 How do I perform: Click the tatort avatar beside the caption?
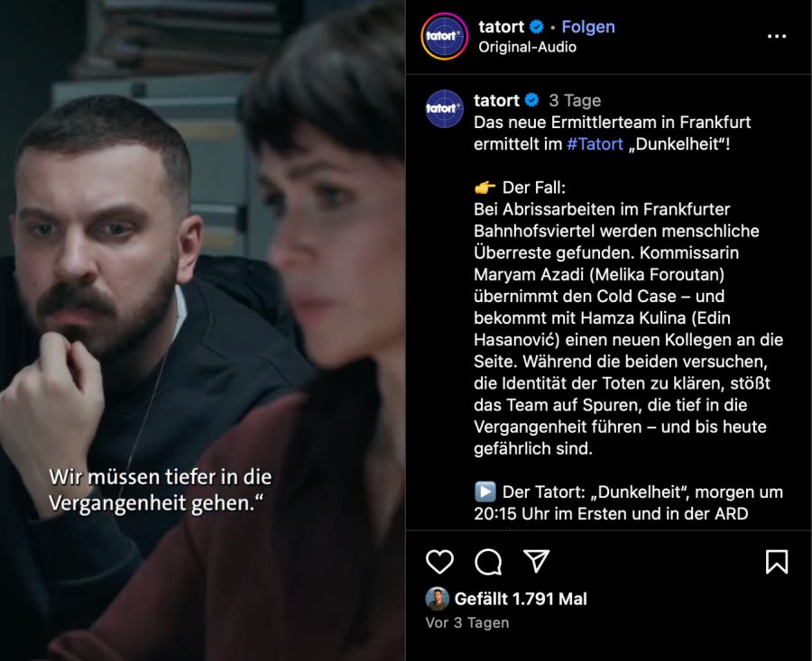pos(444,109)
